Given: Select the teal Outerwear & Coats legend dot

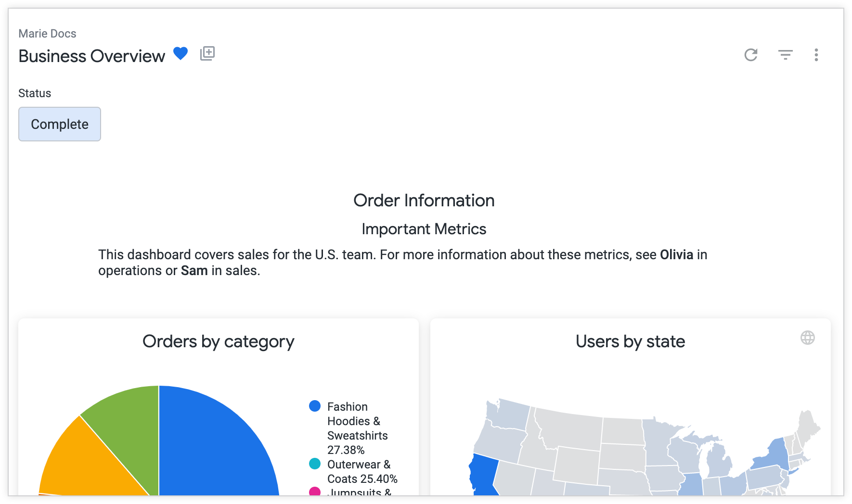Looking at the screenshot, I should (x=314, y=464).
